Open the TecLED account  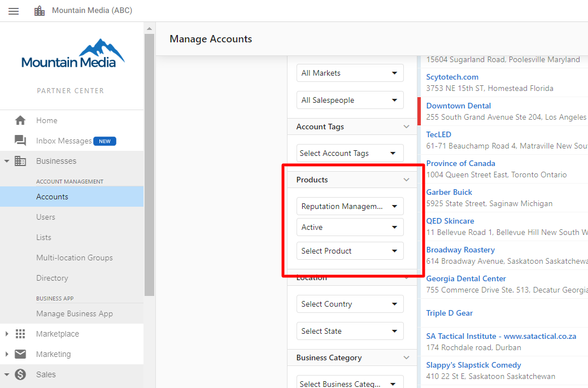coord(438,134)
